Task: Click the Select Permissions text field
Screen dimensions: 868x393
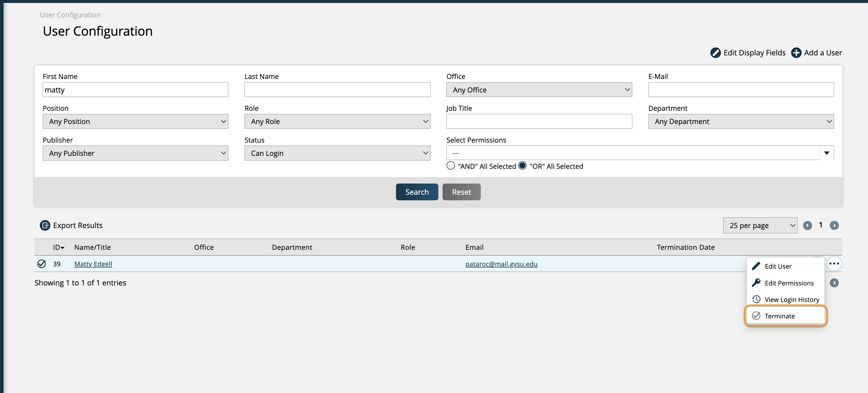Action: (x=633, y=153)
